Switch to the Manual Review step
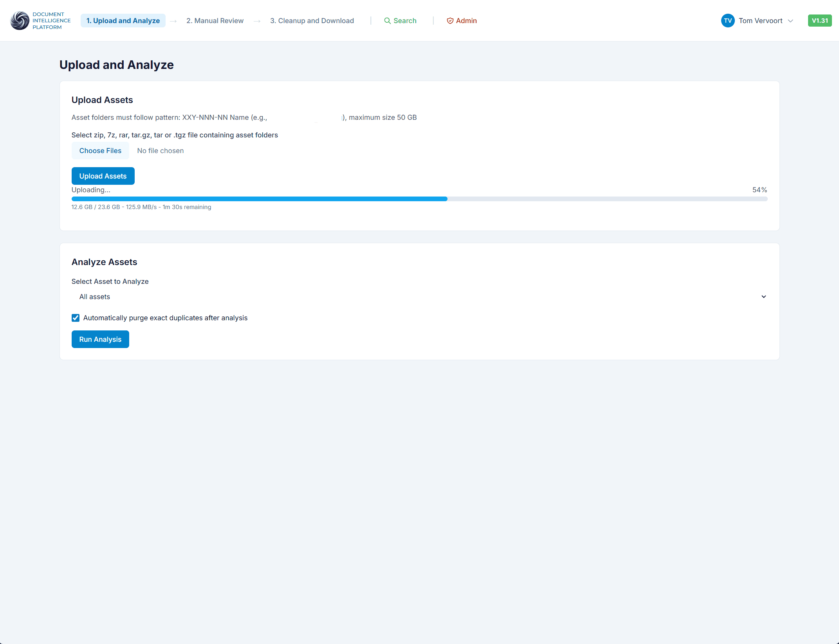Image resolution: width=839 pixels, height=644 pixels. point(215,20)
